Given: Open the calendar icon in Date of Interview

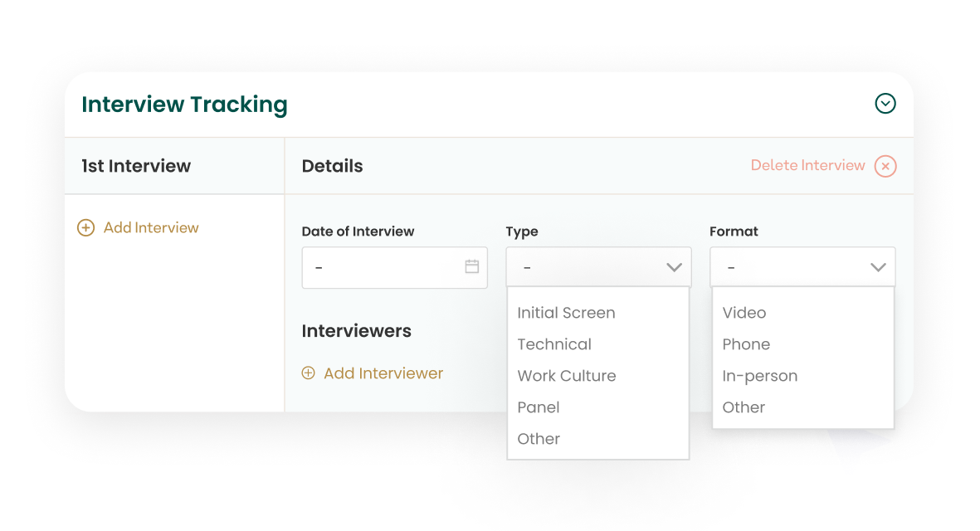Looking at the screenshot, I should 470,267.
